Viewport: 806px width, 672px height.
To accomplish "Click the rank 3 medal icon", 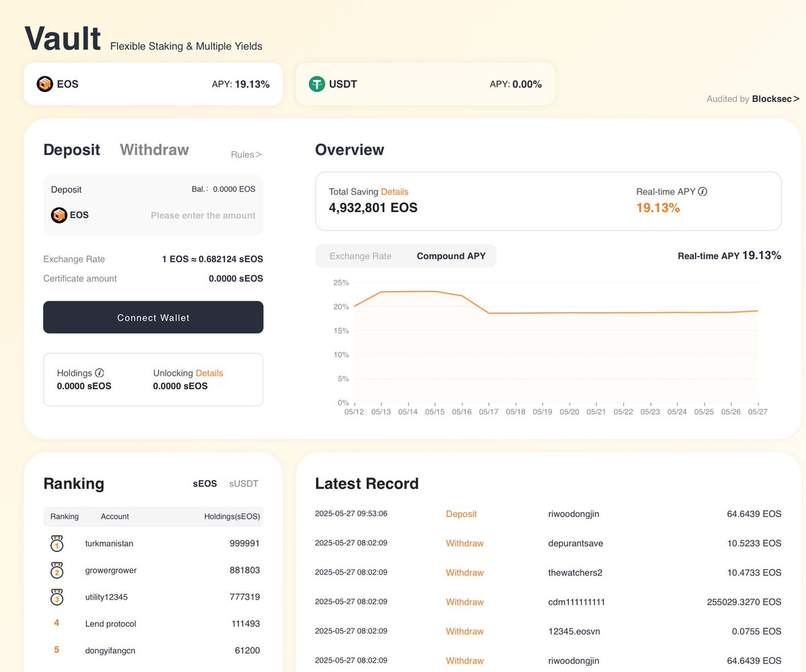I will click(56, 597).
